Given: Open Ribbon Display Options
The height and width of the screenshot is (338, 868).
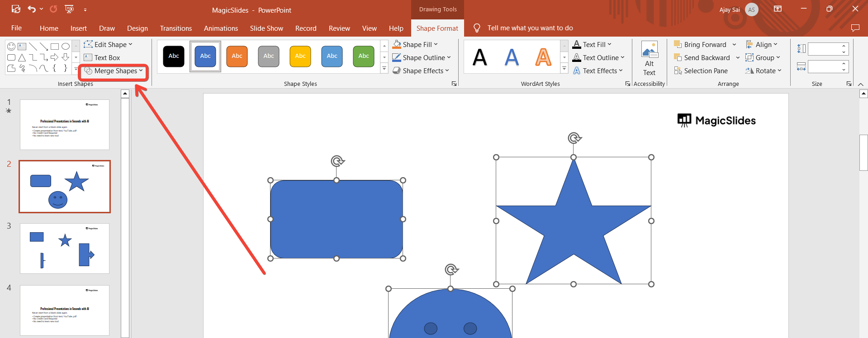Looking at the screenshot, I should 778,9.
